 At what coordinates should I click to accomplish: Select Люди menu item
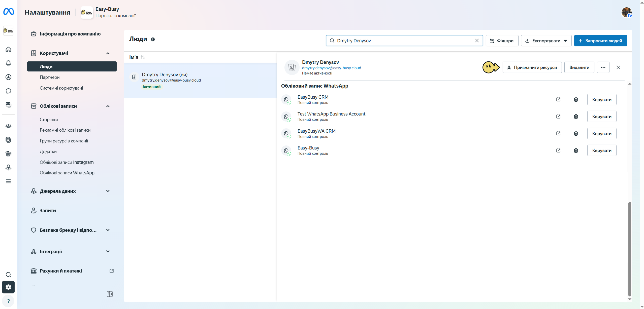pyautogui.click(x=72, y=66)
